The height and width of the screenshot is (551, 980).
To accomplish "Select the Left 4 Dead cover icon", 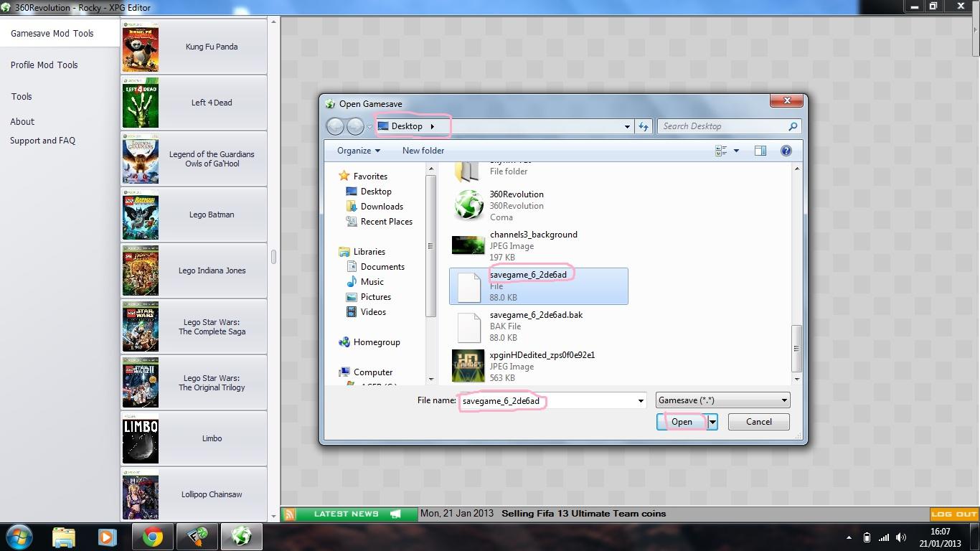I will [x=140, y=103].
